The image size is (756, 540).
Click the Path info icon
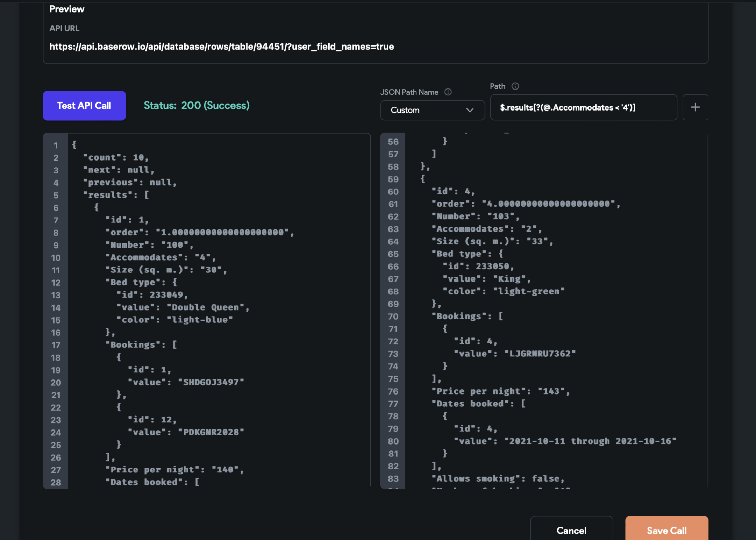click(x=515, y=86)
